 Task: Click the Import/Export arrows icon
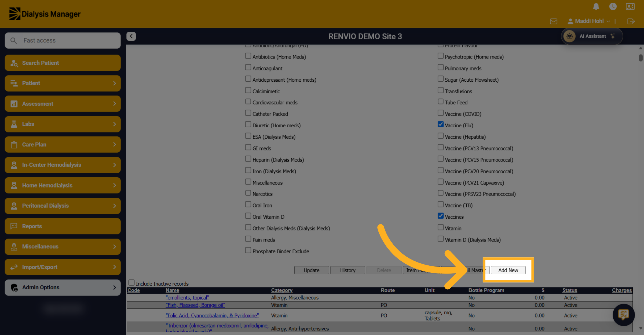pyautogui.click(x=14, y=267)
